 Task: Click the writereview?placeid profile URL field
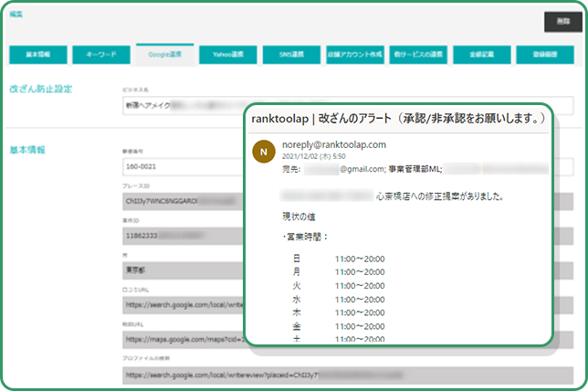[x=348, y=375]
